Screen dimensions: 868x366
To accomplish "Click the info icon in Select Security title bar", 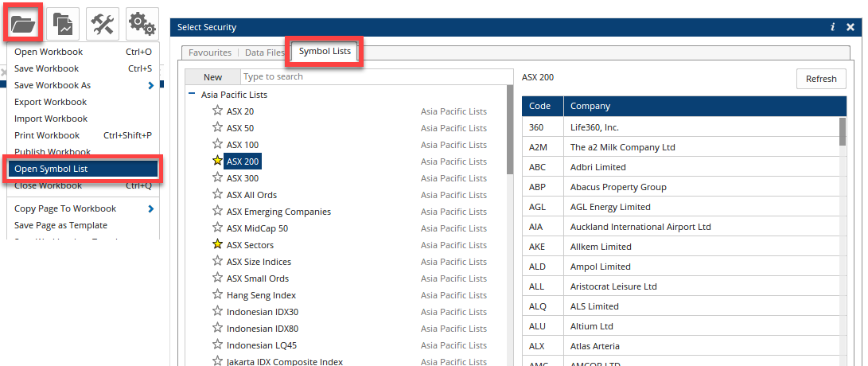I will pyautogui.click(x=832, y=27).
